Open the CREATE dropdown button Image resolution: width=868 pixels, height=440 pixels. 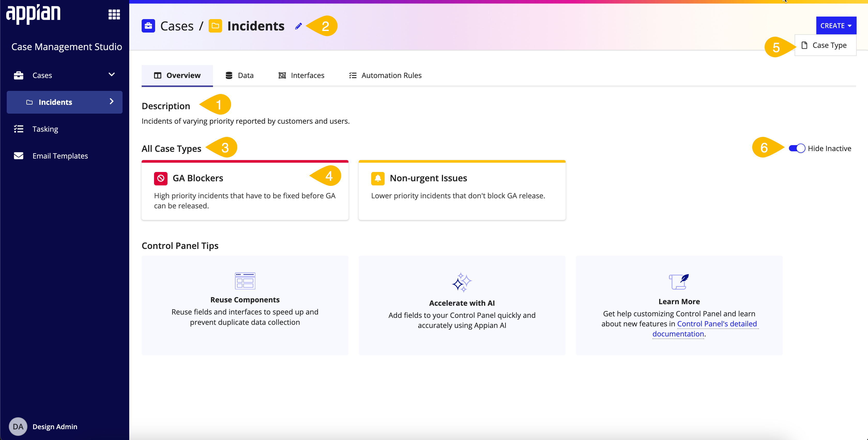click(836, 26)
